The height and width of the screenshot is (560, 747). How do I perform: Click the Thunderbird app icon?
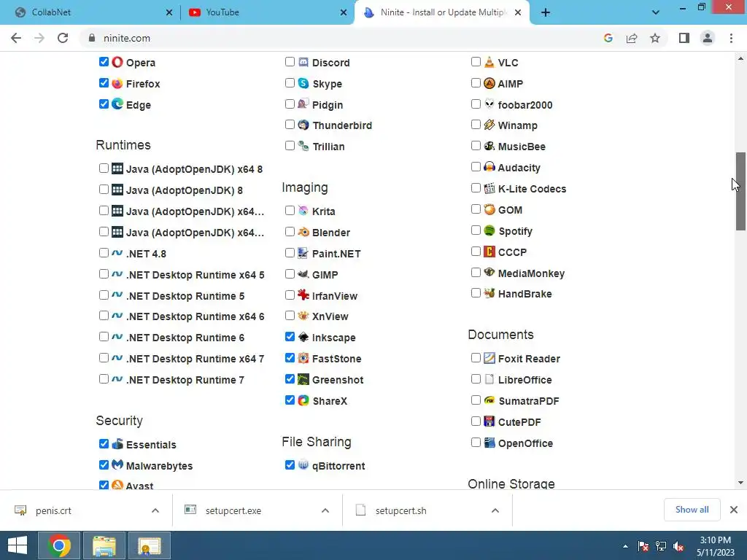click(x=303, y=125)
